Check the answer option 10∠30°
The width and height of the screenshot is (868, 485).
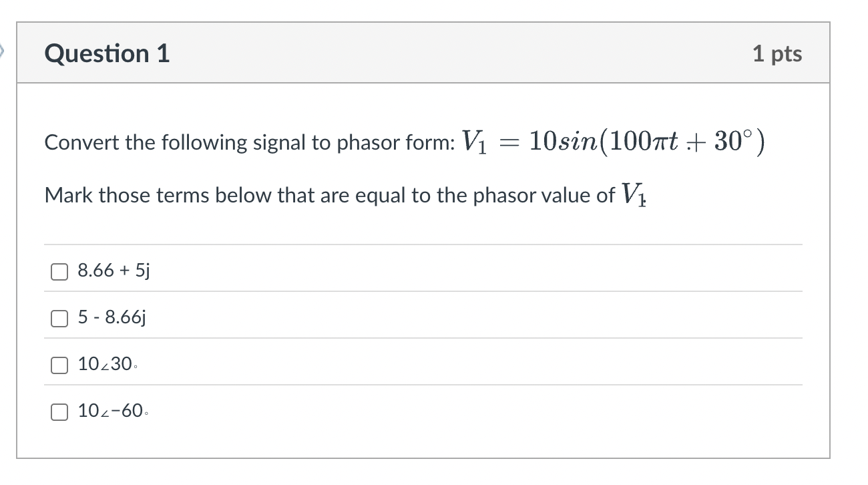click(x=59, y=364)
